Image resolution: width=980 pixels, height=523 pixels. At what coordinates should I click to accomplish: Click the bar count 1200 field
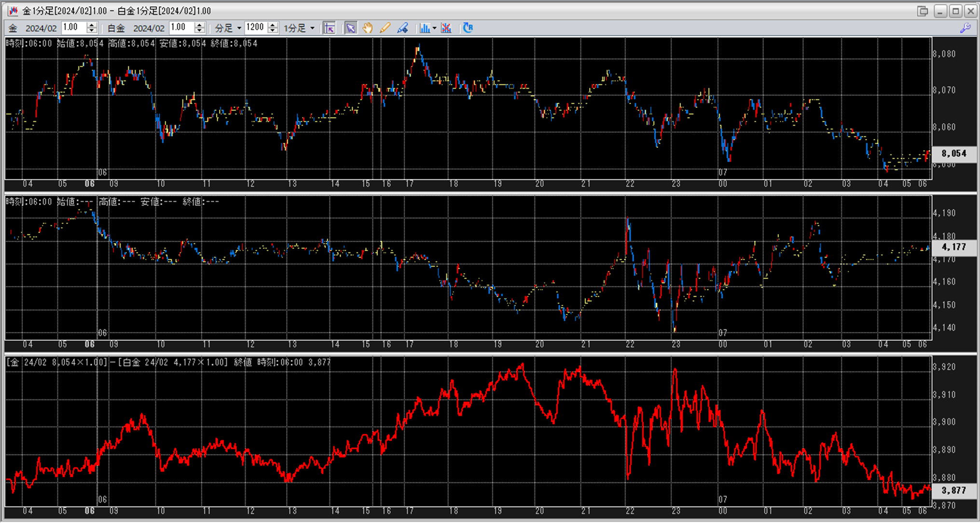point(256,28)
